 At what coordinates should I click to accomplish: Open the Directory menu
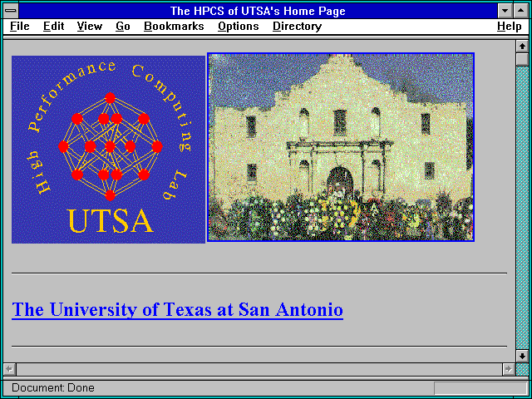pos(298,27)
